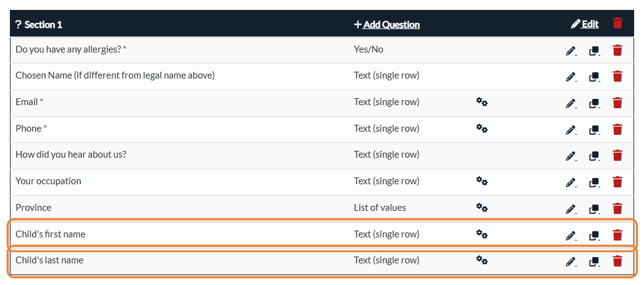Image resolution: width=644 pixels, height=285 pixels.
Task: Click the Add Question link
Action: pyautogui.click(x=387, y=25)
